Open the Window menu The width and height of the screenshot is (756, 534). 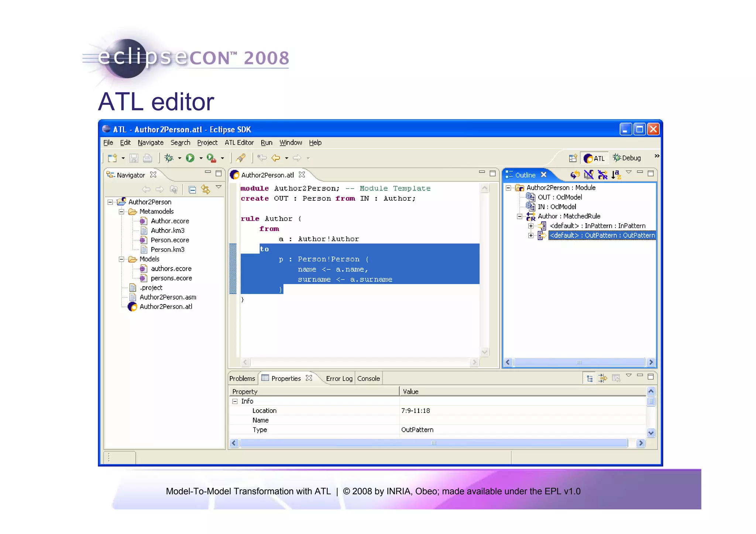291,142
